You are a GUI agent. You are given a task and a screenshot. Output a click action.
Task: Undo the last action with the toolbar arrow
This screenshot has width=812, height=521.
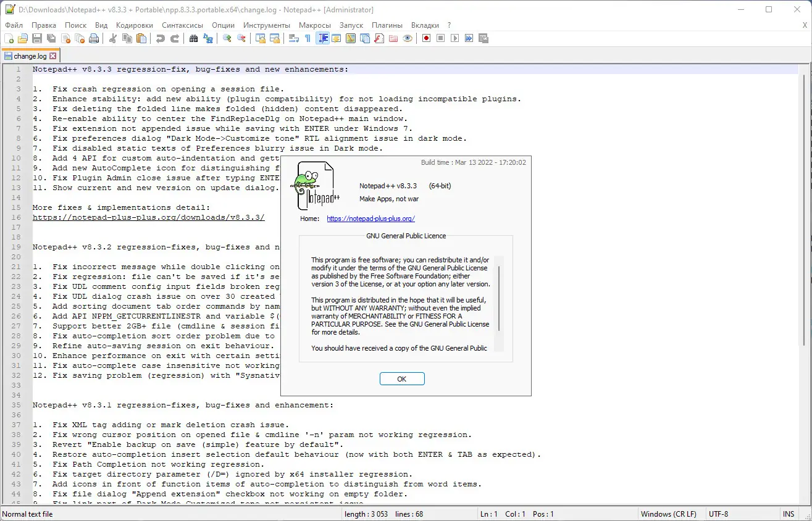[x=161, y=38]
